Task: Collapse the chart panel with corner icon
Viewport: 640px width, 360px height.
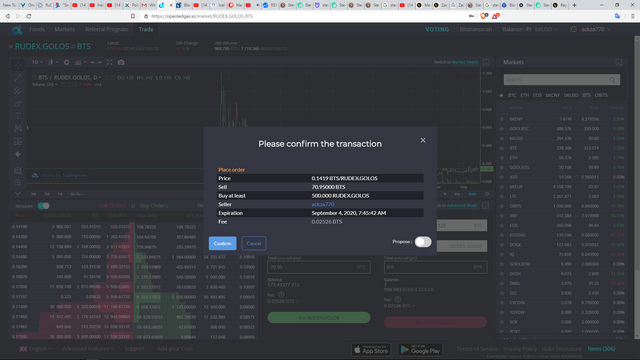Action: [x=486, y=62]
